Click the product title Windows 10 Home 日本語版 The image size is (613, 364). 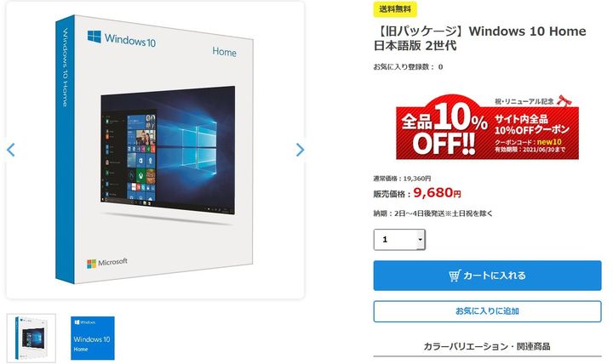click(479, 38)
